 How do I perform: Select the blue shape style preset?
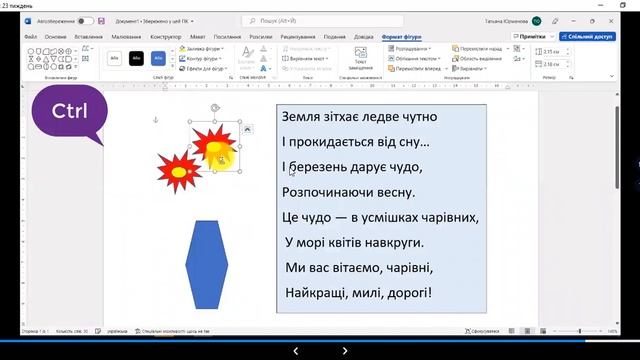click(158, 58)
